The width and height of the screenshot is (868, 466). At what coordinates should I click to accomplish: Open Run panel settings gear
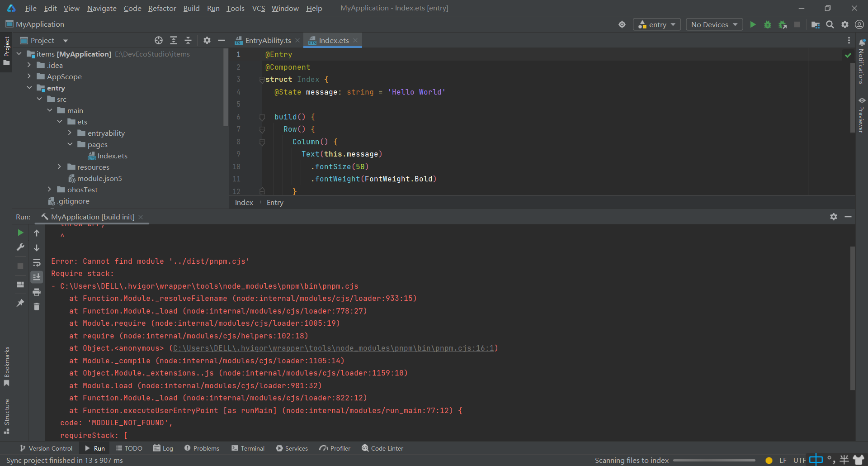pos(833,217)
